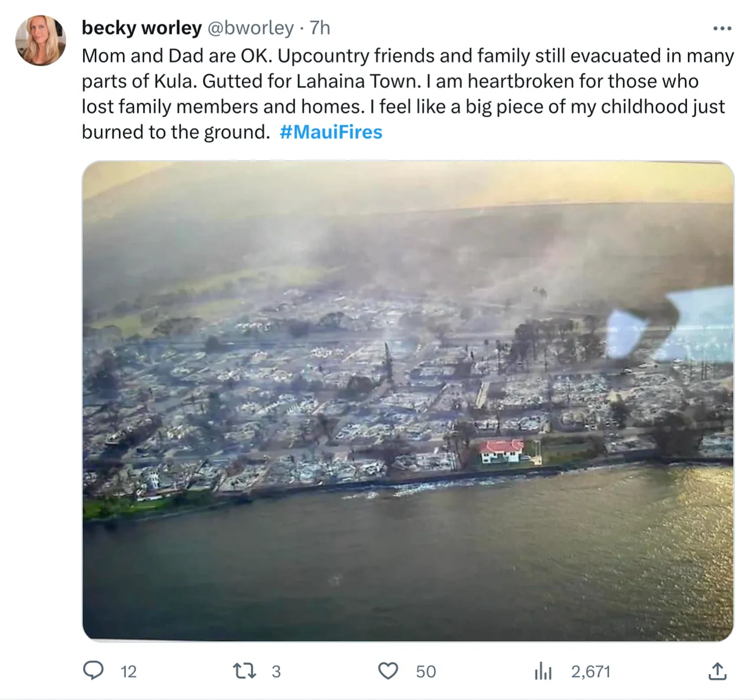This screenshot has width=754, height=700.
Task: Click the tweet text about Lahaina Town
Action: pos(408,94)
